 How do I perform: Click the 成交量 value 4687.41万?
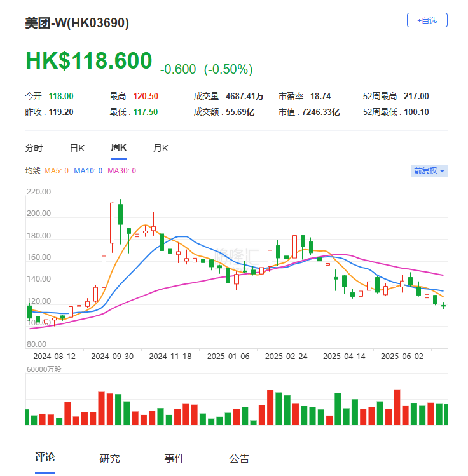pos(244,96)
